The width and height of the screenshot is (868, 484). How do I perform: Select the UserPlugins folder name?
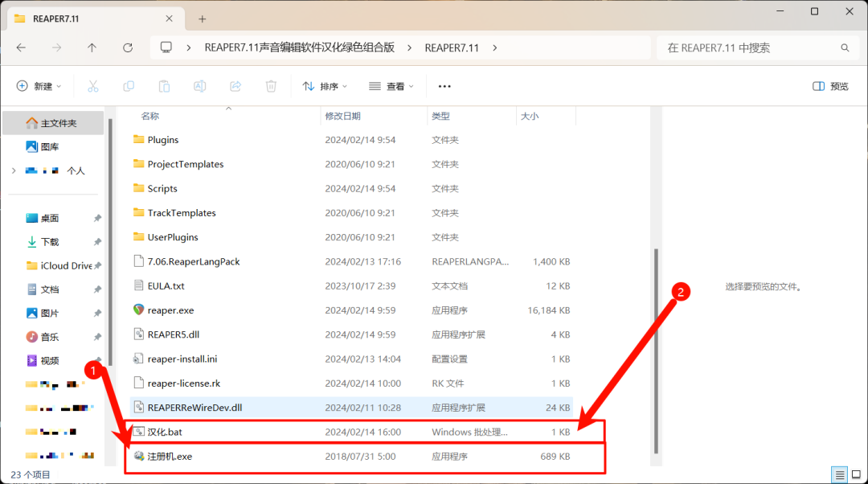coord(173,237)
